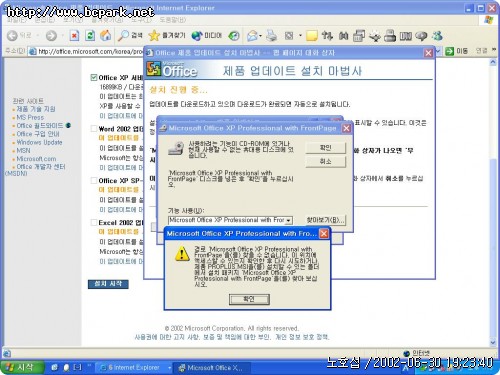Expand the quick launch overflow chevron

click(x=89, y=366)
